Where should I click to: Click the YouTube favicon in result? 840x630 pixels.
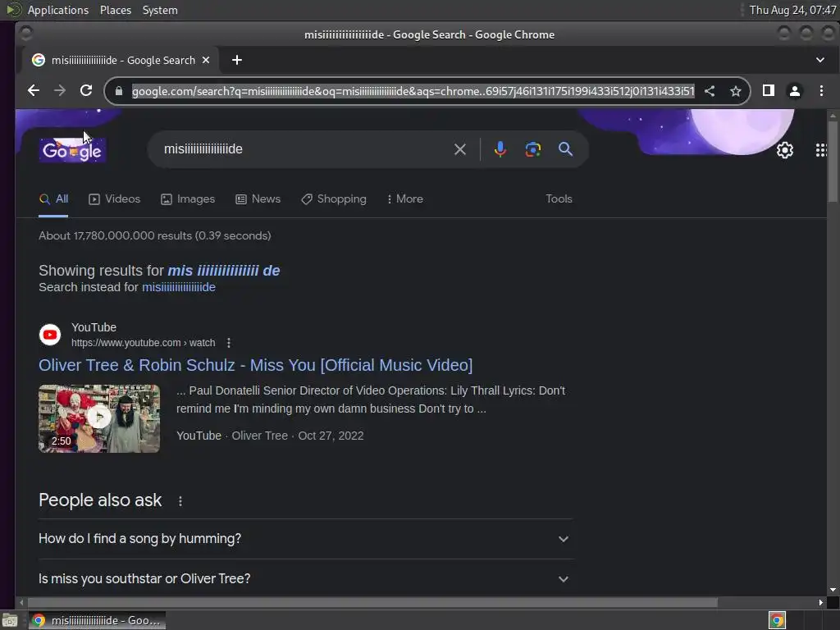pos(50,335)
